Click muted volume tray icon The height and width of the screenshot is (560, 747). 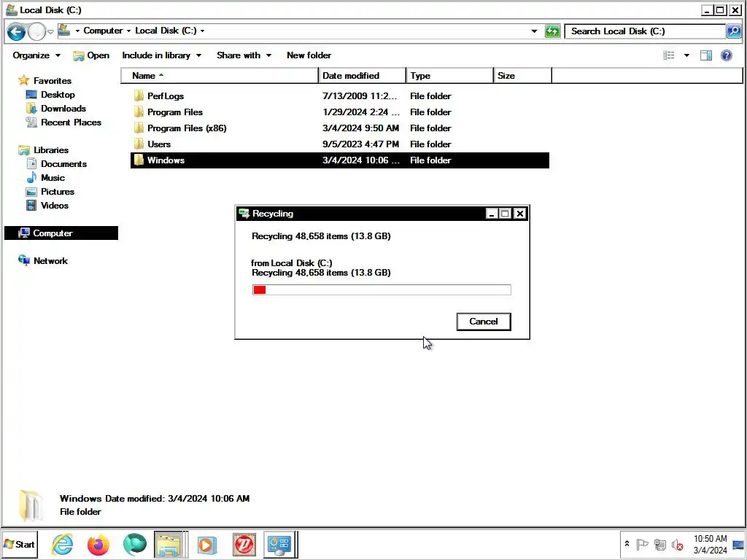click(677, 544)
